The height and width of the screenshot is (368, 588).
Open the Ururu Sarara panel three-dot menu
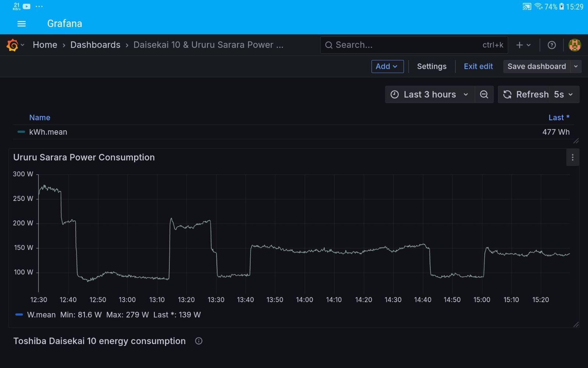tap(573, 158)
